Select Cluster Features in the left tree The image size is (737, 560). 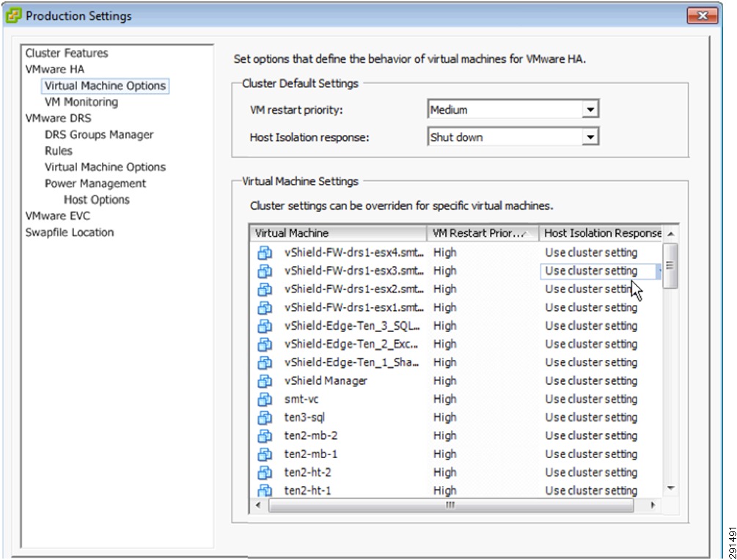pos(67,53)
